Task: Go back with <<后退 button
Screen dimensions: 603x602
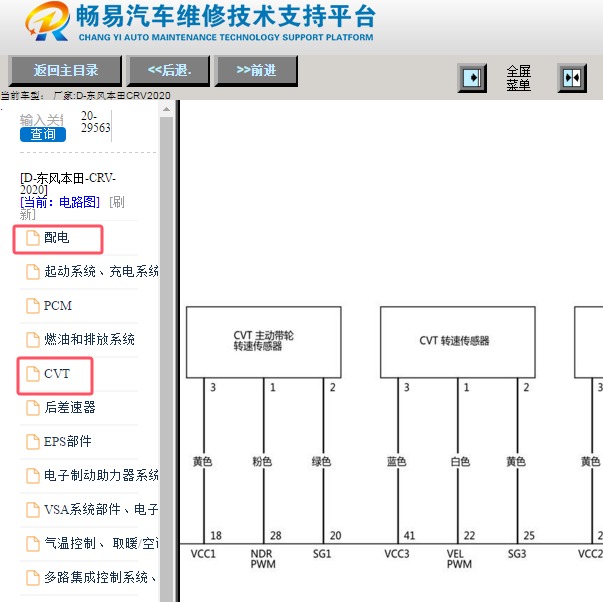Action: click(x=169, y=71)
